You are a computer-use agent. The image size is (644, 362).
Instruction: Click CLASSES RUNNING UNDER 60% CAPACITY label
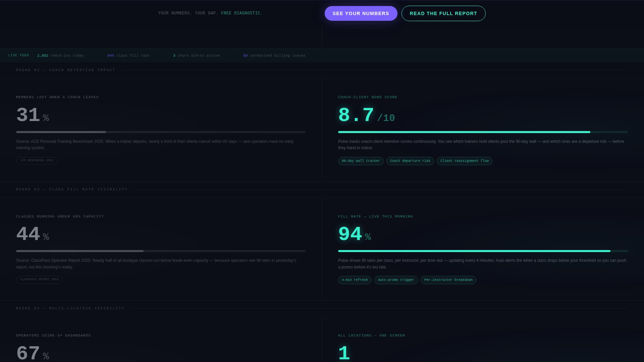pyautogui.click(x=60, y=217)
